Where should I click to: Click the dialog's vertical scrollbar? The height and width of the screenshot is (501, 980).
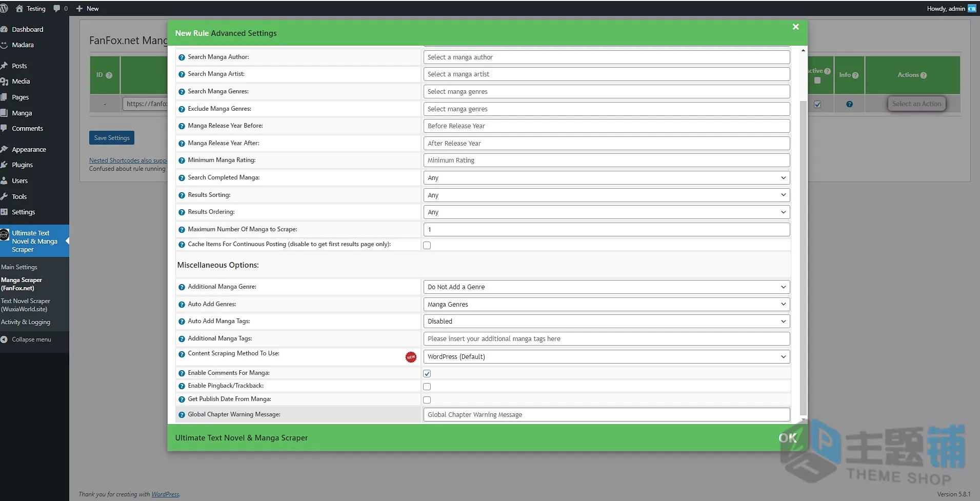point(803,258)
